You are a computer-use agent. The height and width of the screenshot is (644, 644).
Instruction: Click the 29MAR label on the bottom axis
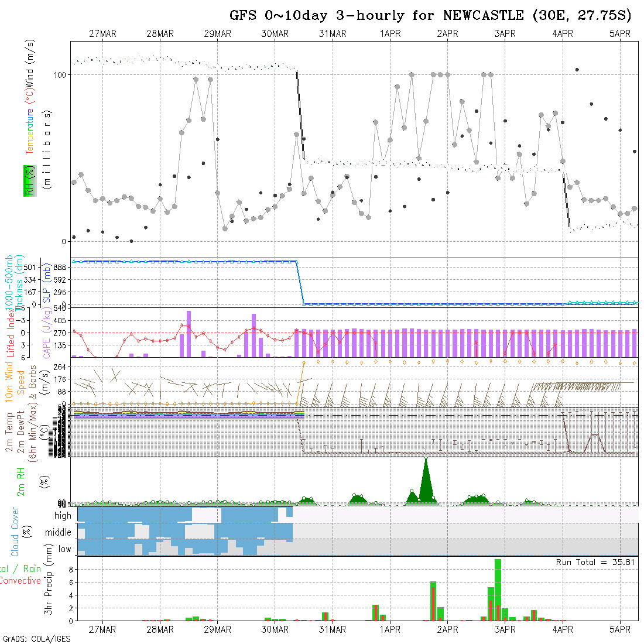click(217, 629)
